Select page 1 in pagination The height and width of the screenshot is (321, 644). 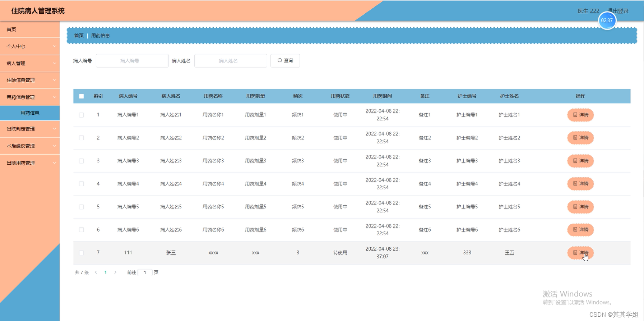click(106, 272)
